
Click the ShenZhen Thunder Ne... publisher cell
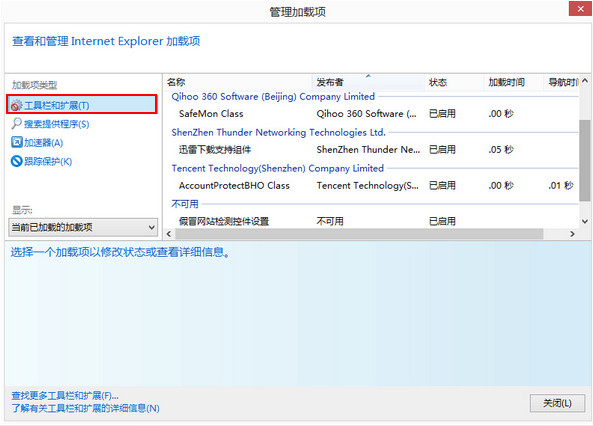tap(368, 150)
